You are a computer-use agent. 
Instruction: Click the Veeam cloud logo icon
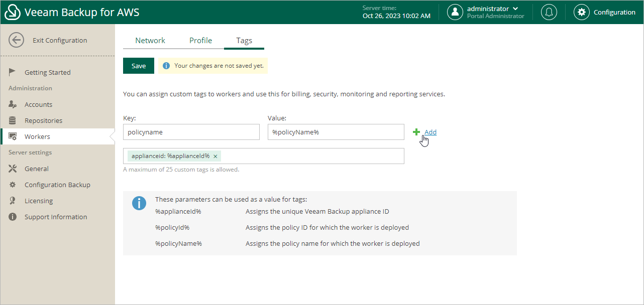(13, 13)
